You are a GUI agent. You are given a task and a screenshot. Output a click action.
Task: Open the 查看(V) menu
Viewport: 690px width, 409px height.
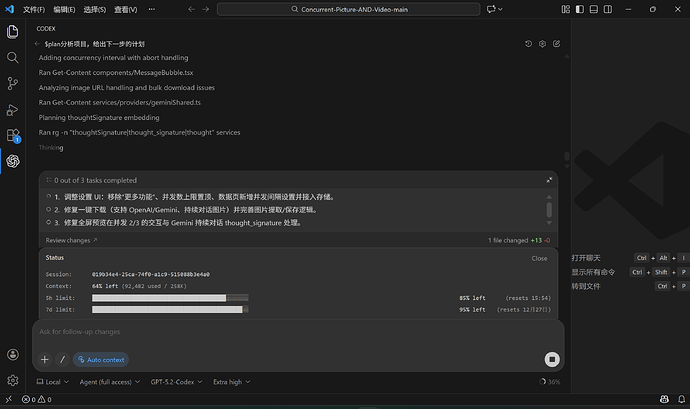[x=125, y=9]
